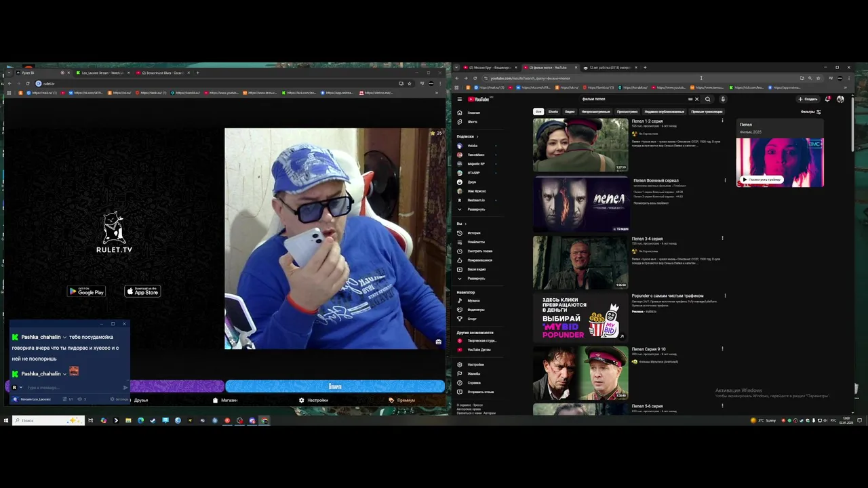Open new tab in YouTube browser window
Image resolution: width=868 pixels, height=488 pixels.
(x=645, y=67)
